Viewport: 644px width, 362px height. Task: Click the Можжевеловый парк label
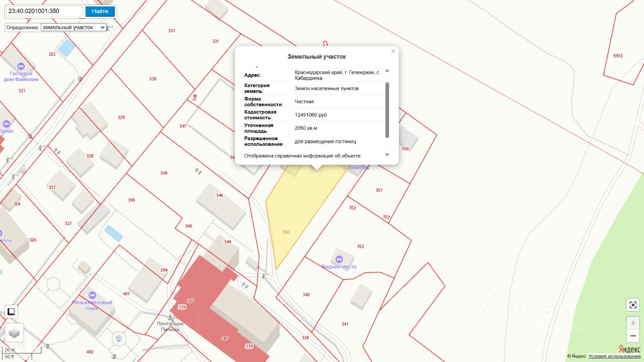(92, 305)
